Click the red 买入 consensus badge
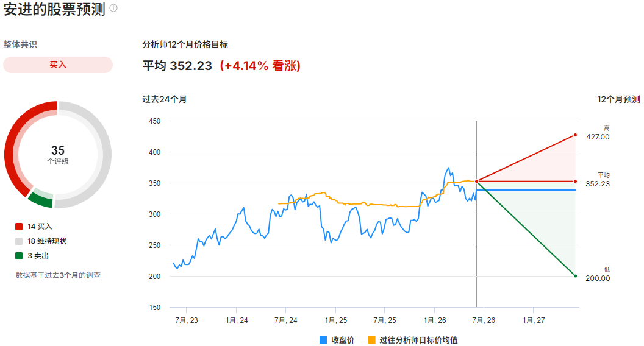Image resolution: width=644 pixels, height=346 pixels. pyautogui.click(x=58, y=65)
